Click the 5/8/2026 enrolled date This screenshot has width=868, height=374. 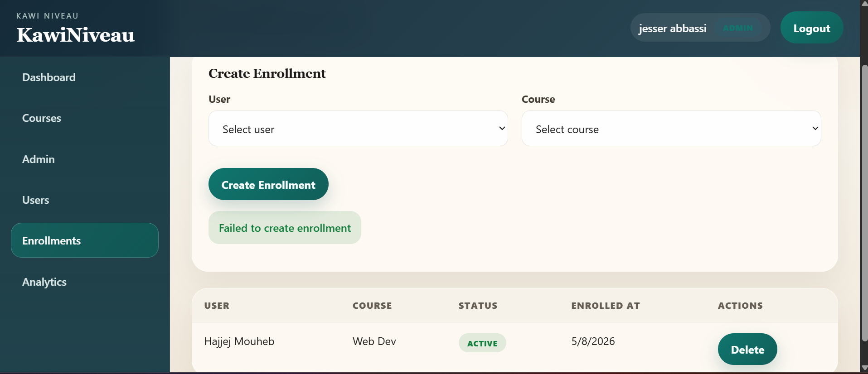pyautogui.click(x=593, y=341)
